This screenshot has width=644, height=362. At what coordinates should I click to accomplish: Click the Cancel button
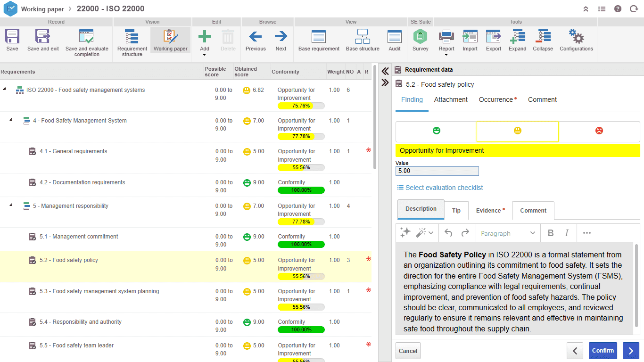[x=408, y=351]
